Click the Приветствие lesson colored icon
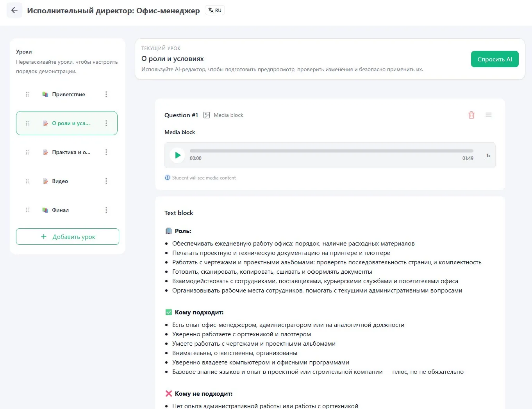Image resolution: width=532 pixels, height=409 pixels. pyautogui.click(x=45, y=94)
